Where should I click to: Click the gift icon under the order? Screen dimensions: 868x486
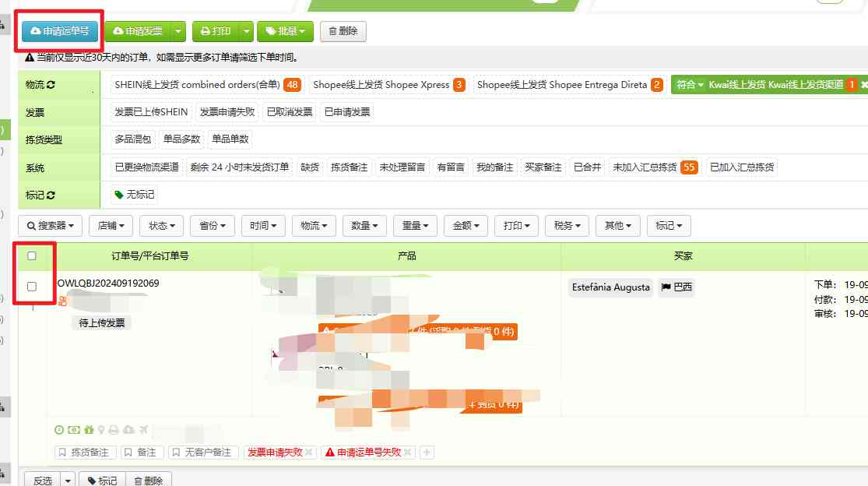[x=88, y=429]
